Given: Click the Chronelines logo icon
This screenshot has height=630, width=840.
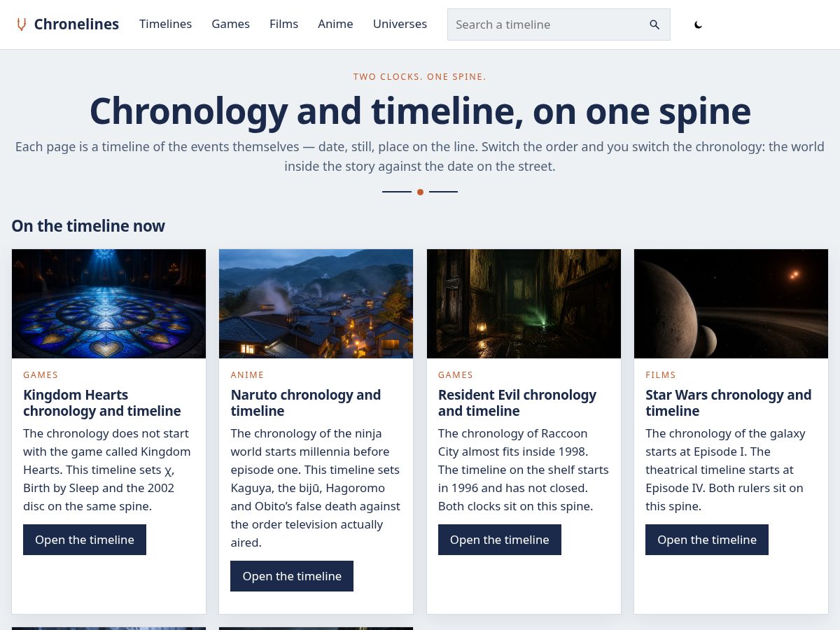Looking at the screenshot, I should [x=22, y=24].
